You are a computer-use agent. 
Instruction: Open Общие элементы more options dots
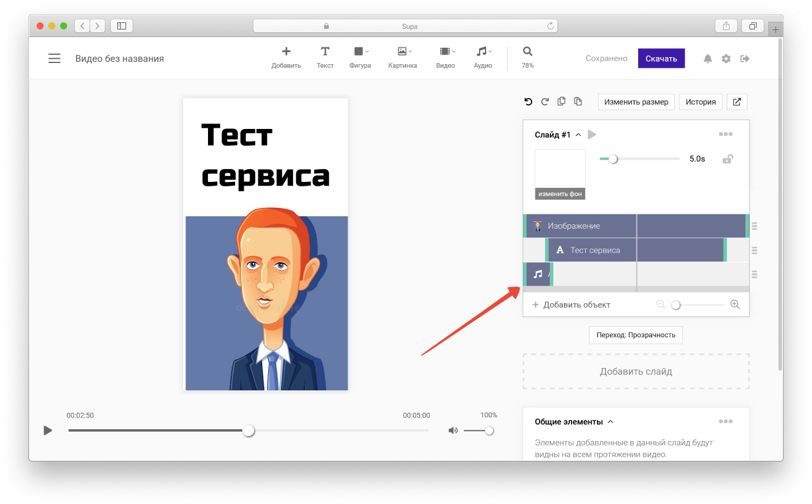[726, 422]
